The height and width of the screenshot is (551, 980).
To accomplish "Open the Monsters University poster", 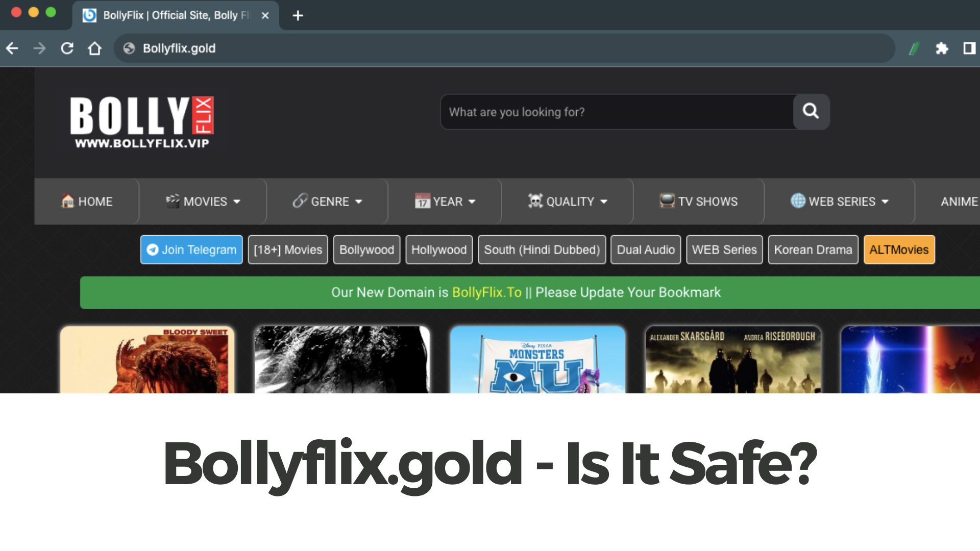I will point(537,360).
